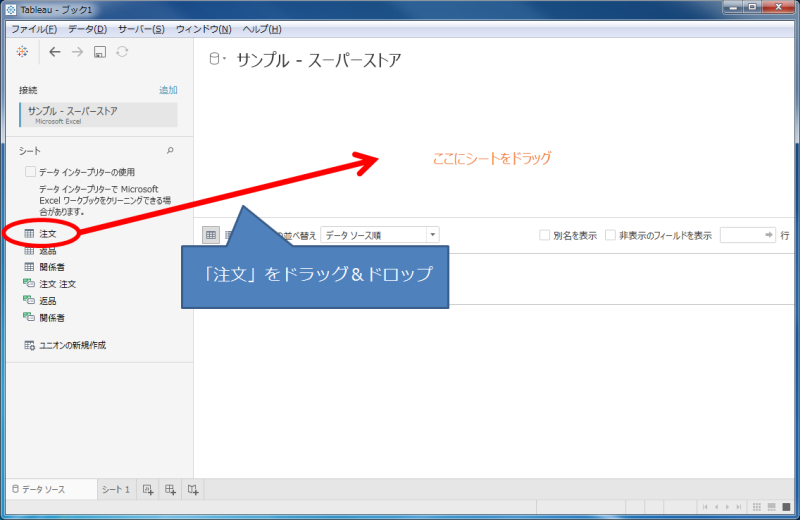
Task: Search sheets with the magnifier icon
Action: click(x=170, y=151)
